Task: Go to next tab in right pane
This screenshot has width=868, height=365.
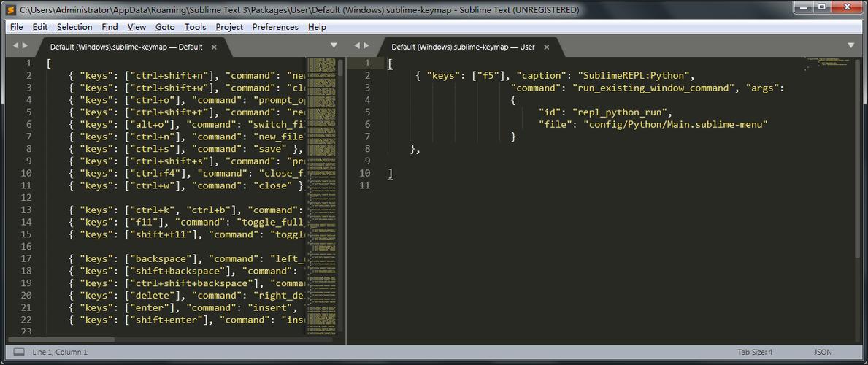Action: 366,45
